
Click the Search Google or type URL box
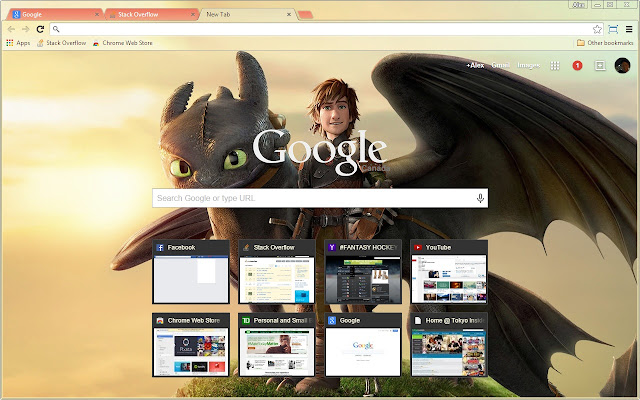(310, 199)
